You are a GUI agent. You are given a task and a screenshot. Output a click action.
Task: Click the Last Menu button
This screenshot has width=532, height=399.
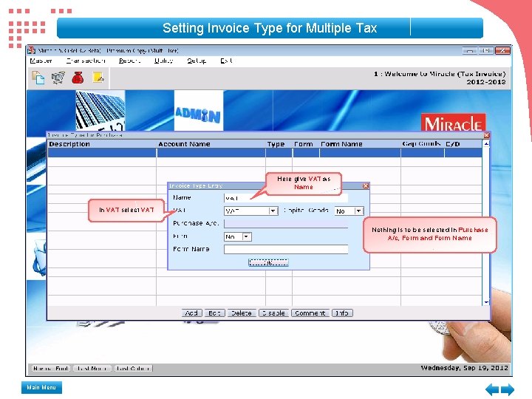(92, 368)
